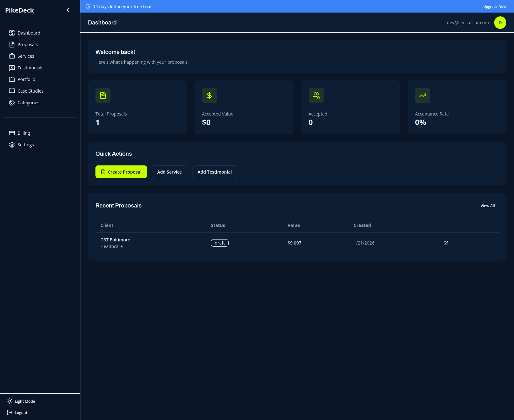Click the Acceptance Rate trend icon
The image size is (514, 420).
pos(422,95)
